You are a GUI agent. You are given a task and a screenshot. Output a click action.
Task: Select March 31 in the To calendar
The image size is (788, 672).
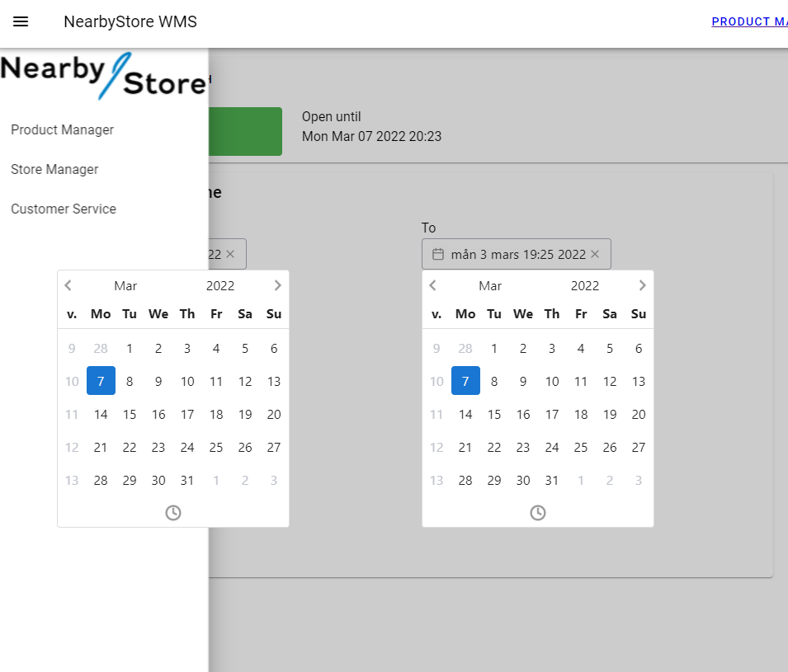[551, 480]
